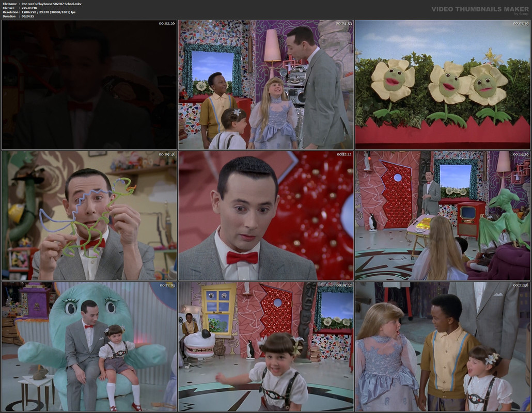Image resolution: width=532 pixels, height=413 pixels.
Task: Click the duration value '00:24:25'
Action: [28, 16]
